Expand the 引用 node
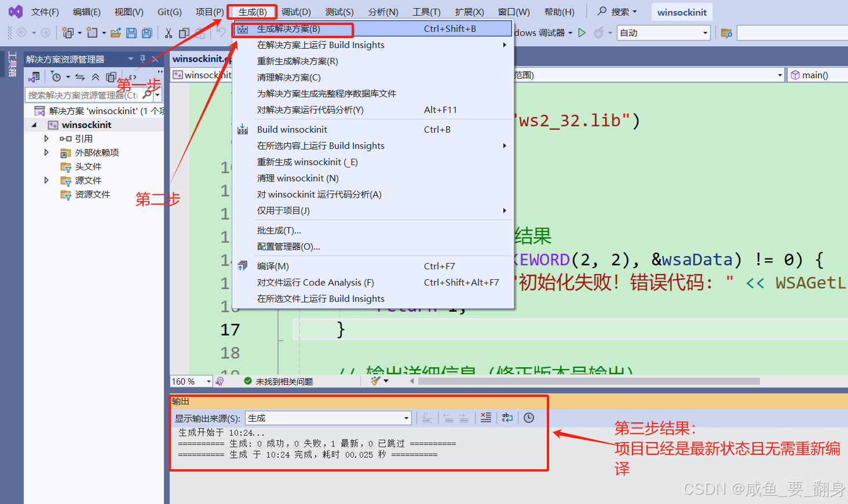 coord(46,138)
